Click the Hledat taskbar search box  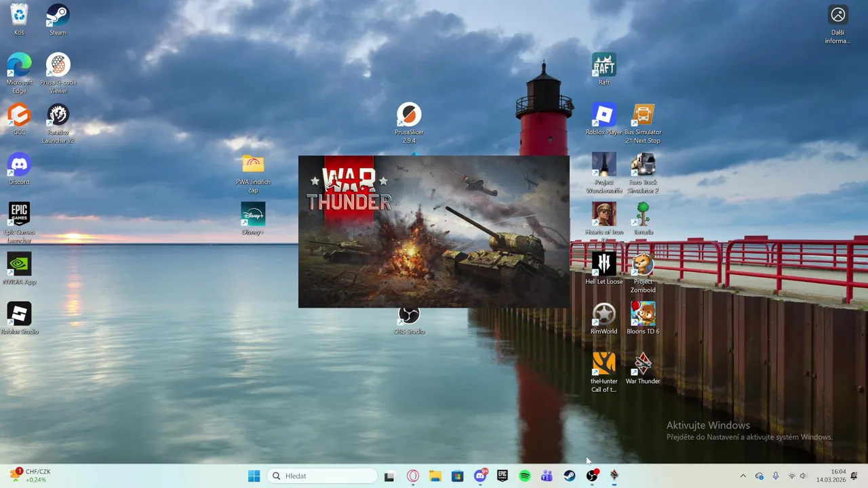point(323,476)
